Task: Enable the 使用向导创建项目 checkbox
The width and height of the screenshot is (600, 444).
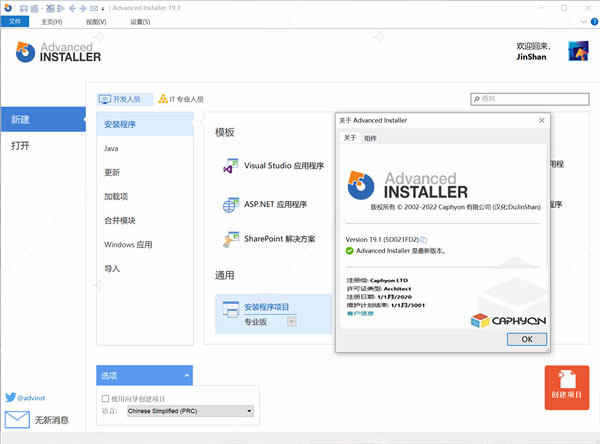Action: [105, 398]
